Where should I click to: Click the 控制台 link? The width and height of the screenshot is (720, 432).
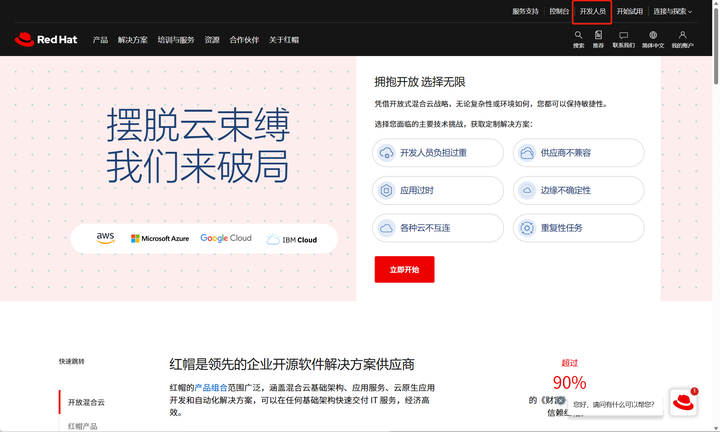coord(559,11)
